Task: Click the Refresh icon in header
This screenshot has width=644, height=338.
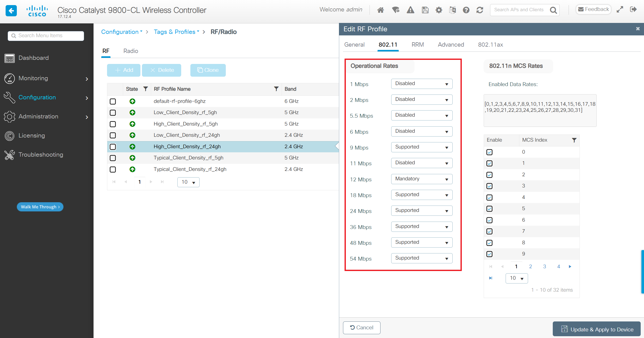Action: (480, 10)
